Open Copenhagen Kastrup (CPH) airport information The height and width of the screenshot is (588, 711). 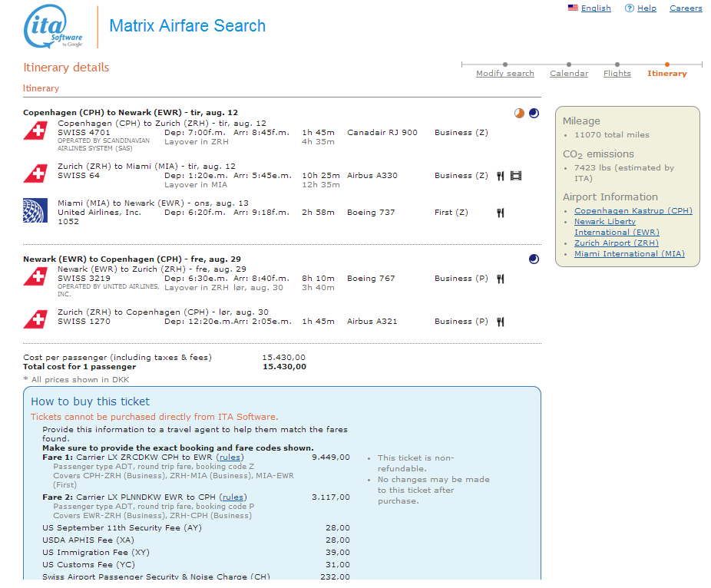(x=633, y=211)
